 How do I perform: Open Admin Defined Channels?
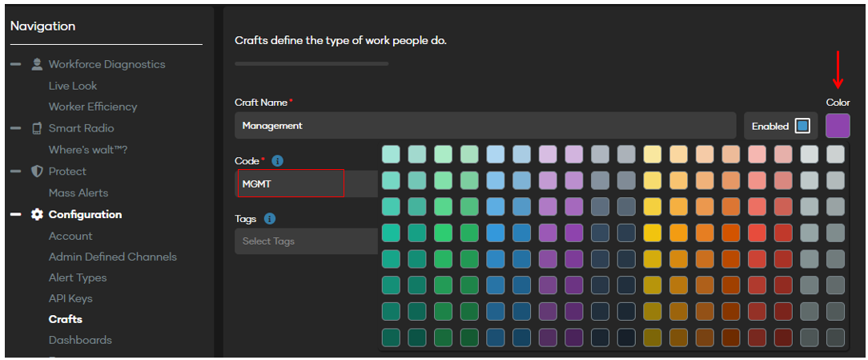point(112,257)
